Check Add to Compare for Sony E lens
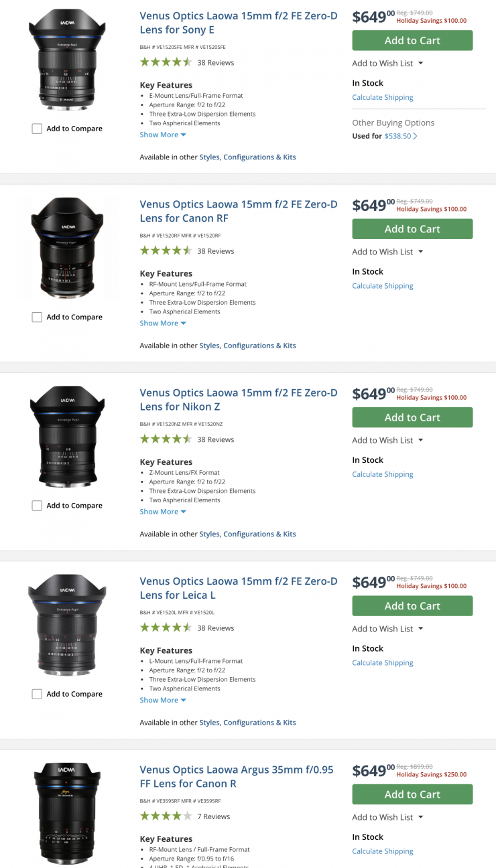 pos(38,129)
